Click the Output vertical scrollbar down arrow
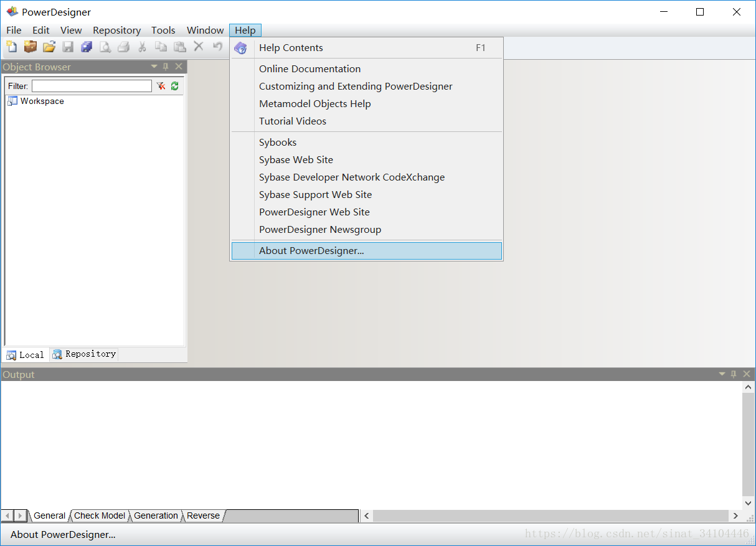 (x=749, y=503)
